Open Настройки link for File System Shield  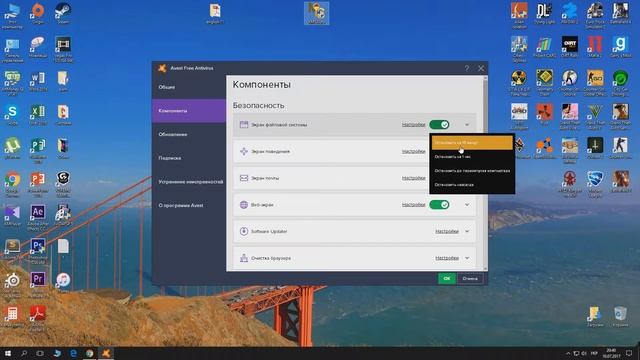[x=413, y=124]
